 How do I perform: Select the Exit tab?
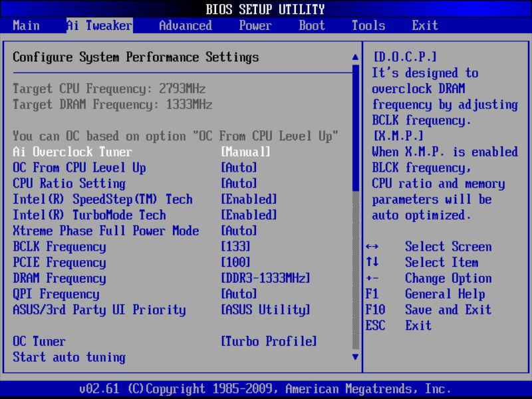coord(425,25)
